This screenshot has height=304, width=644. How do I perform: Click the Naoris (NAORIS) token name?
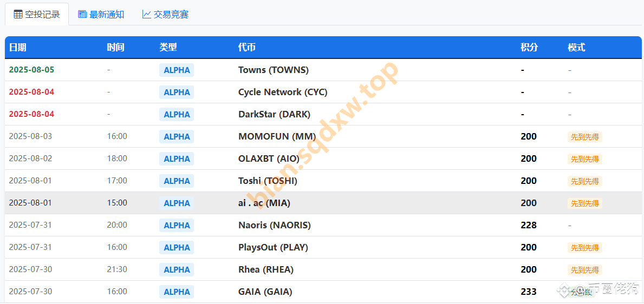click(275, 225)
